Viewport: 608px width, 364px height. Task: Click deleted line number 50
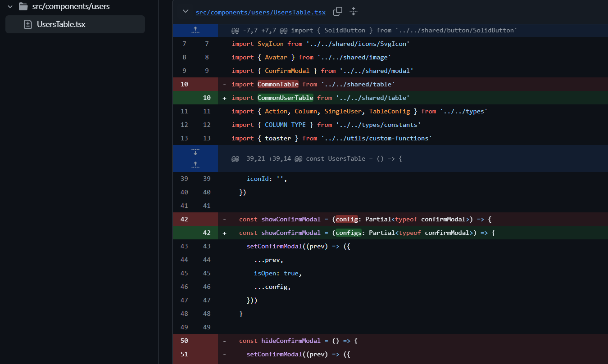pos(184,341)
